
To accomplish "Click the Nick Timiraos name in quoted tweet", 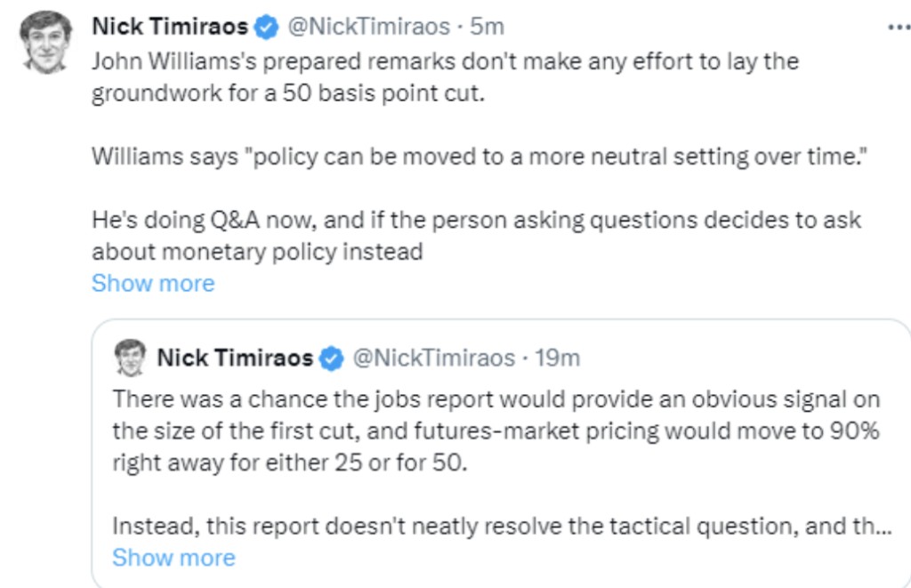I will [235, 358].
